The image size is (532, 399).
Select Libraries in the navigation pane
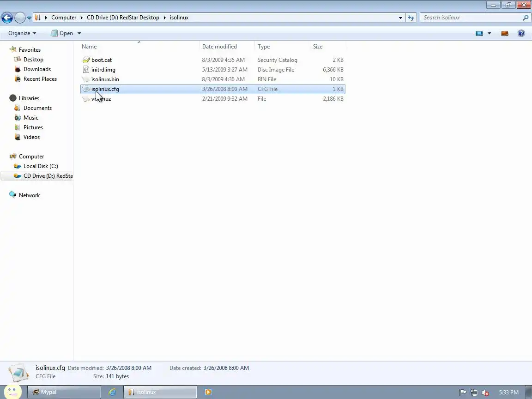point(29,98)
